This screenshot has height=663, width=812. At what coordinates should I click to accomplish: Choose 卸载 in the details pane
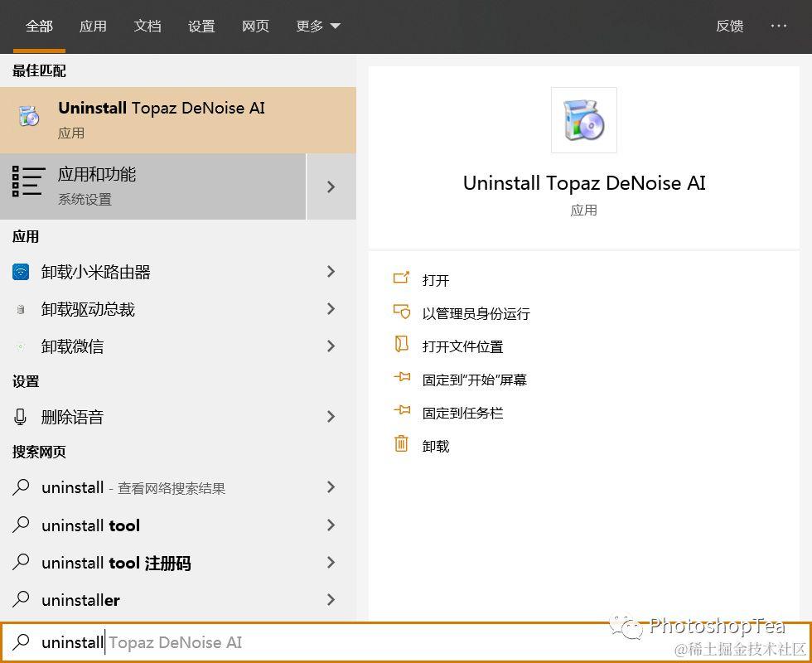(436, 446)
